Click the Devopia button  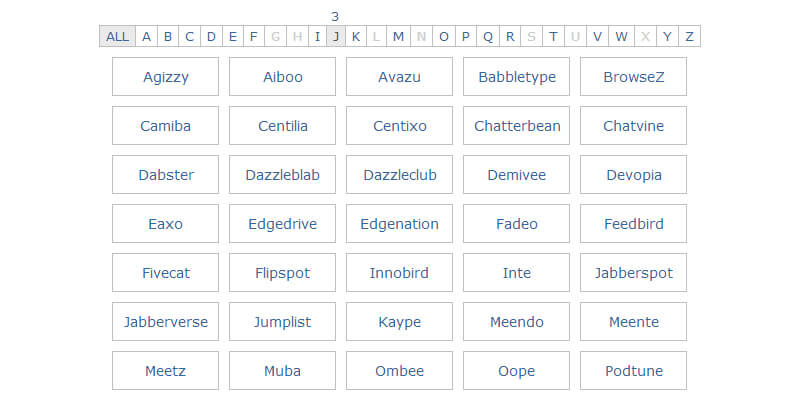pyautogui.click(x=633, y=175)
